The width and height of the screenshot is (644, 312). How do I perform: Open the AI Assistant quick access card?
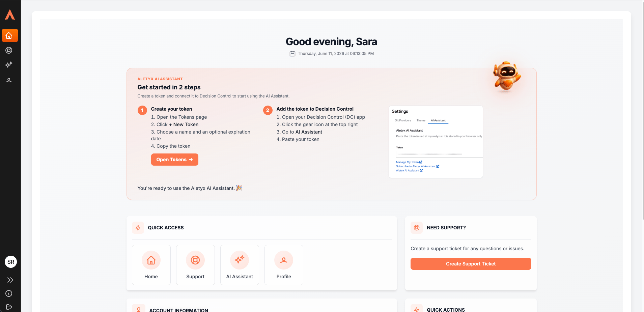240,265
